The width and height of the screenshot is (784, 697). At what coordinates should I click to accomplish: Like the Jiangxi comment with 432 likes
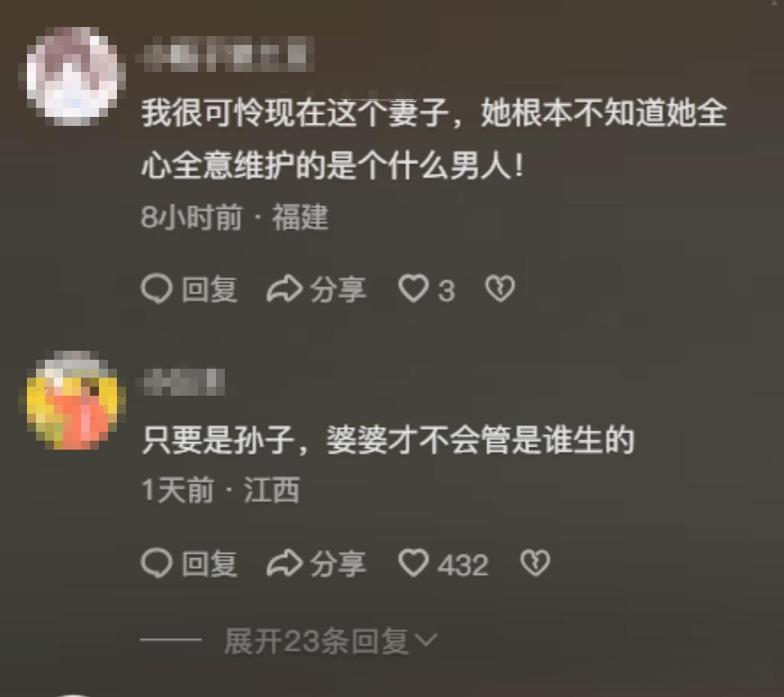tap(414, 563)
